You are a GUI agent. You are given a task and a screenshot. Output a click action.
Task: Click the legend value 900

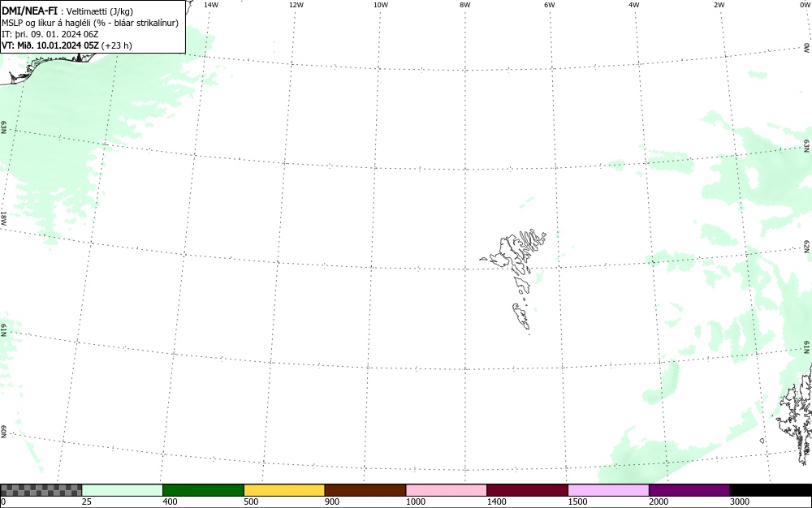[x=332, y=502]
